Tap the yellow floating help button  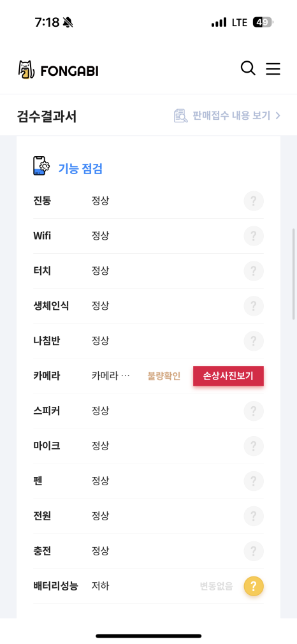254,586
